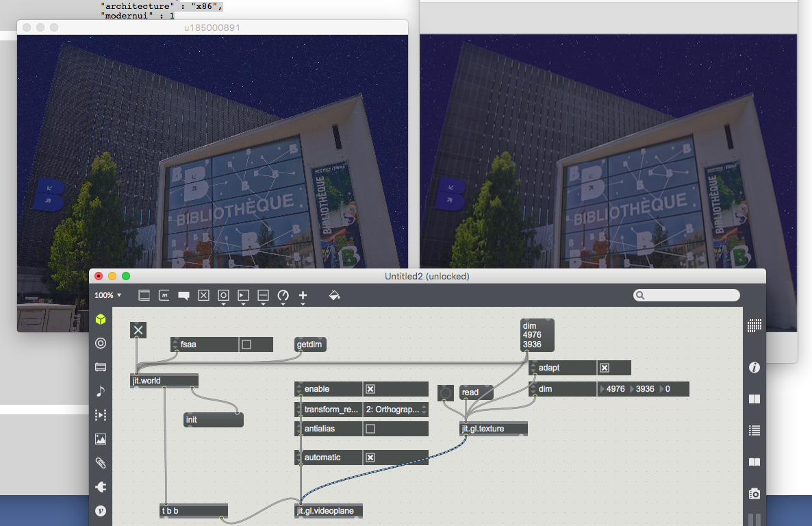Open the audio targets circle icon in sidebar

pos(101,343)
